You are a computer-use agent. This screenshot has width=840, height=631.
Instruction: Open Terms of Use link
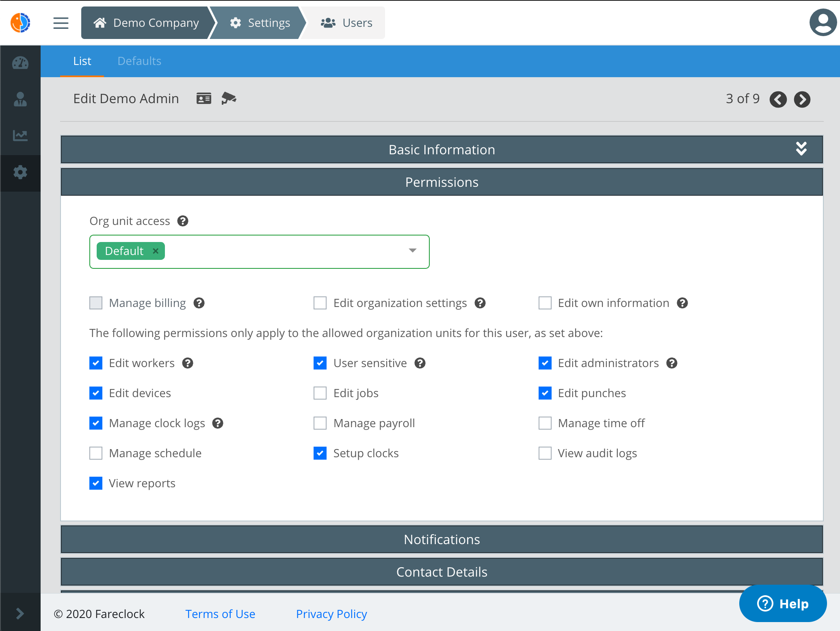click(220, 614)
